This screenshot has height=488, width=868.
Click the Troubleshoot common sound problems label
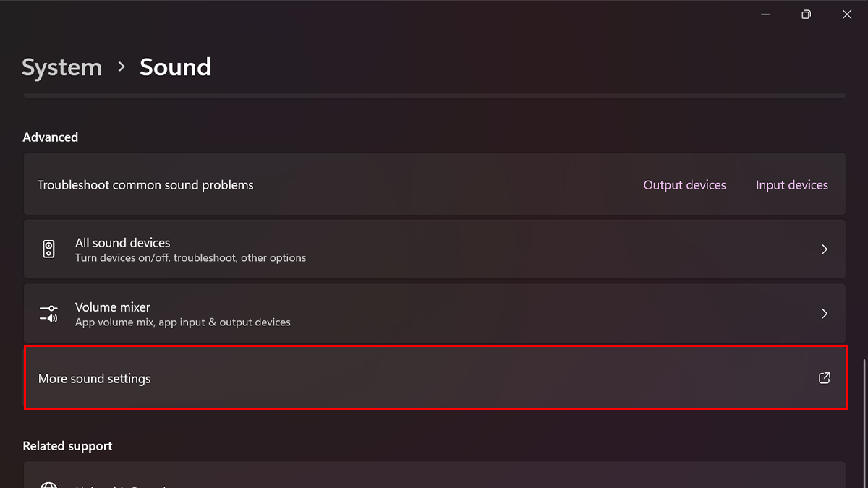pyautogui.click(x=145, y=185)
